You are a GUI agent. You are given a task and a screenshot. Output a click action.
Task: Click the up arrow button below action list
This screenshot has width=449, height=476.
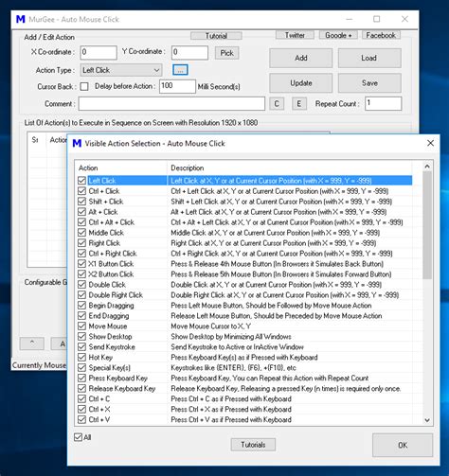32,344
